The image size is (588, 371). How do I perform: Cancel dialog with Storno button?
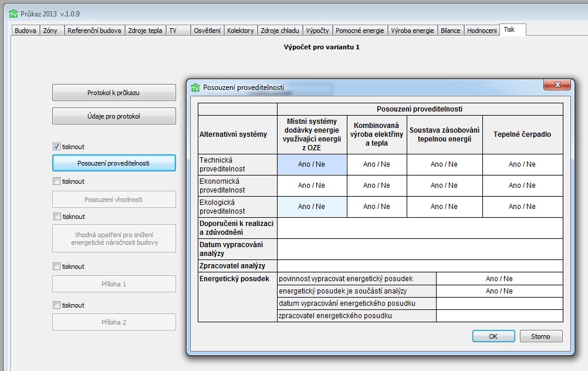[x=540, y=336]
